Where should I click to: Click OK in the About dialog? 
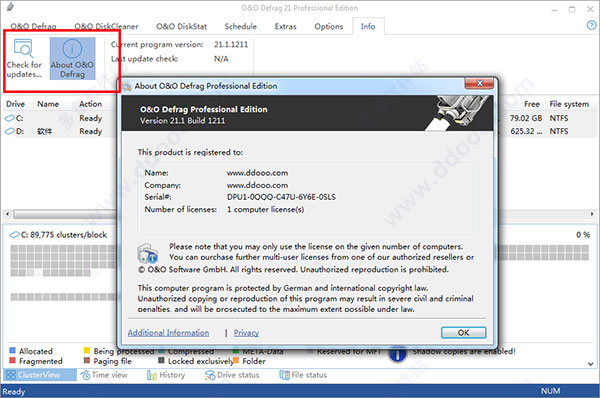(x=463, y=333)
